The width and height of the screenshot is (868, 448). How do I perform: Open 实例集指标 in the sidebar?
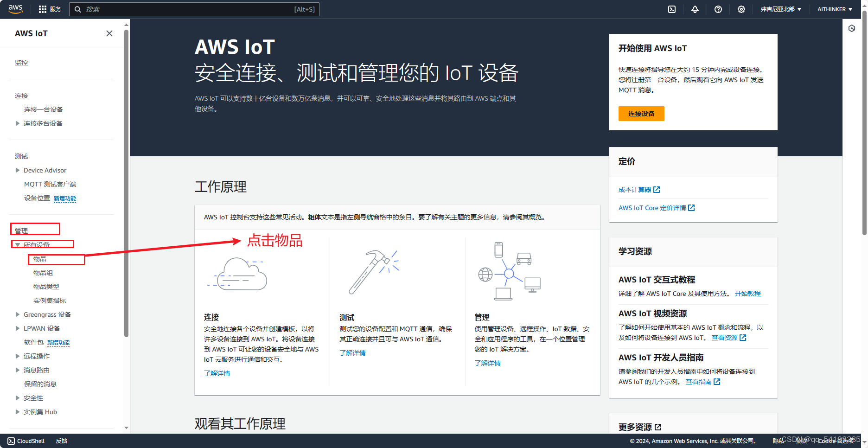[50, 301]
